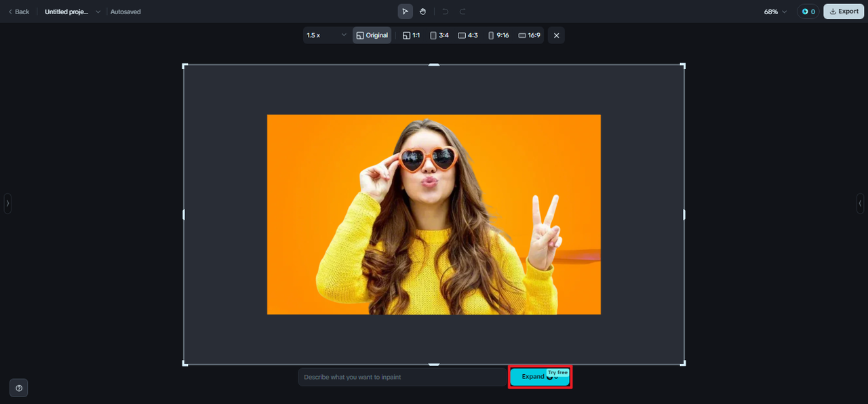868x404 pixels.
Task: Open the 1.5 x expand size dropdown
Action: pyautogui.click(x=326, y=35)
